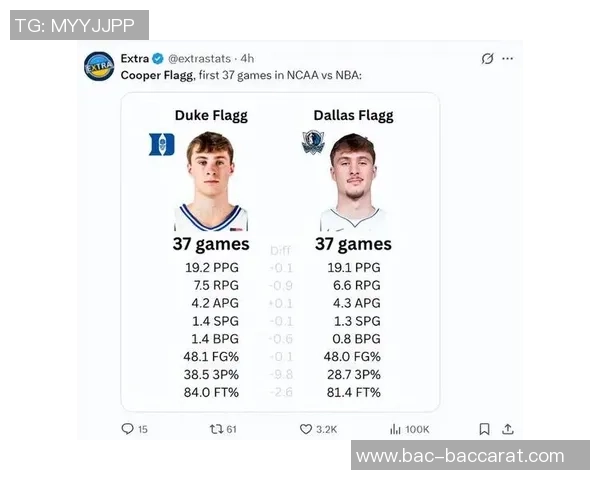Open view analytics bar chart icon
Screen dimensions: 600x480
(x=395, y=429)
